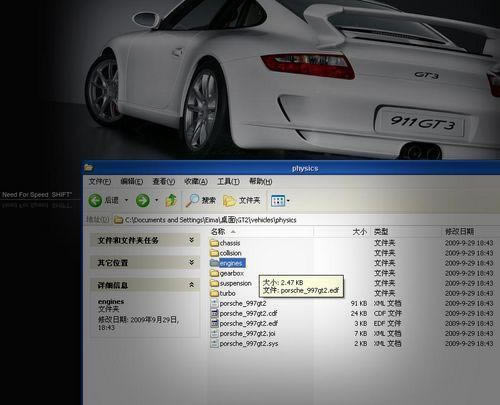500x405 pixels.
Task: Click porsche_997gt2.cdf file icon
Action: coord(214,313)
